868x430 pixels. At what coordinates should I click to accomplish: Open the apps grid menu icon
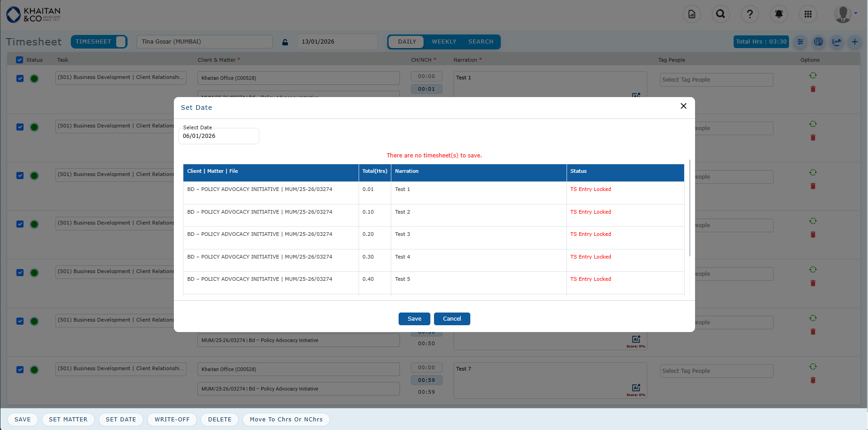click(x=808, y=14)
